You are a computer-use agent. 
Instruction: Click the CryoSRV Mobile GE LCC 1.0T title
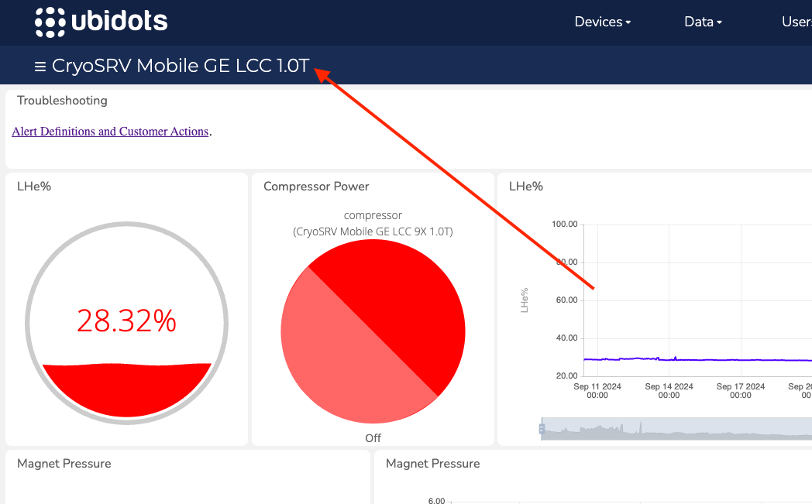tap(181, 66)
